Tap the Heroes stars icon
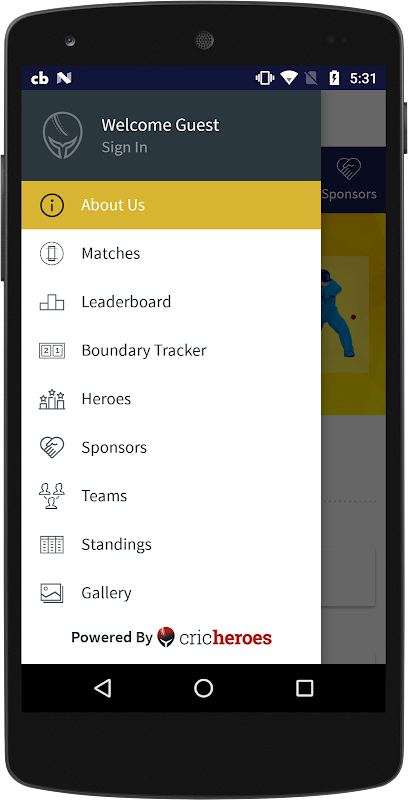408x800 pixels. [52, 399]
